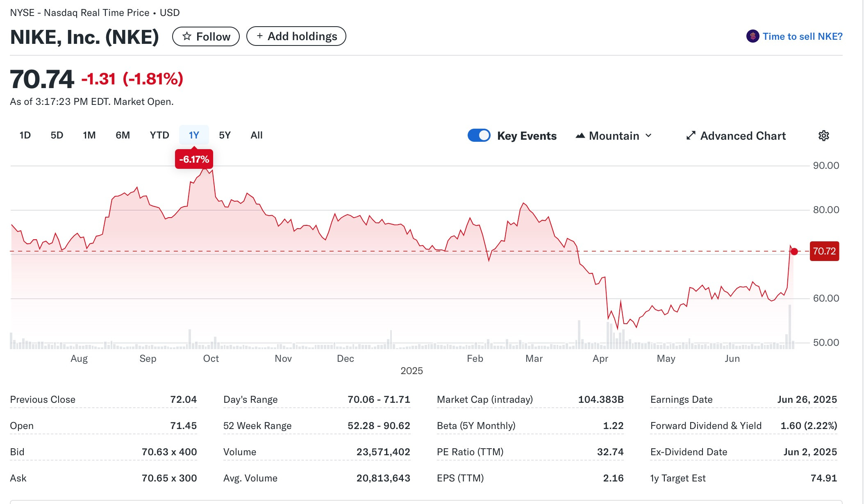
Task: Click the mountain chart-type icon
Action: click(x=580, y=136)
